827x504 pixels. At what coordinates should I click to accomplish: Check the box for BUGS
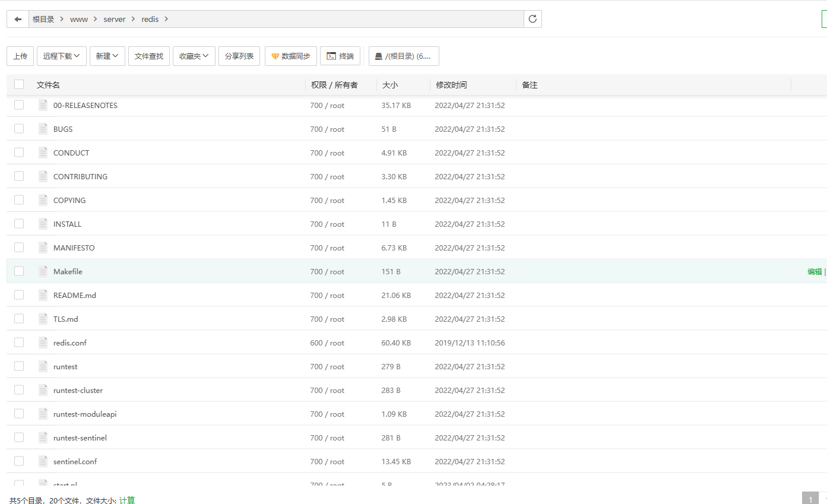pyautogui.click(x=19, y=128)
